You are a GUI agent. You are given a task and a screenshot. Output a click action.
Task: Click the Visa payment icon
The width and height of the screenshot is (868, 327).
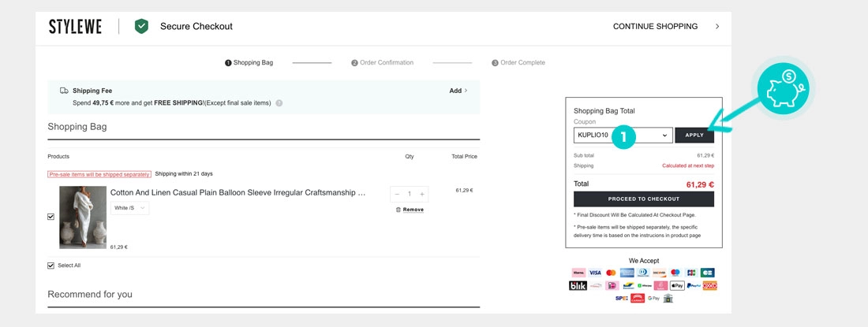point(595,273)
